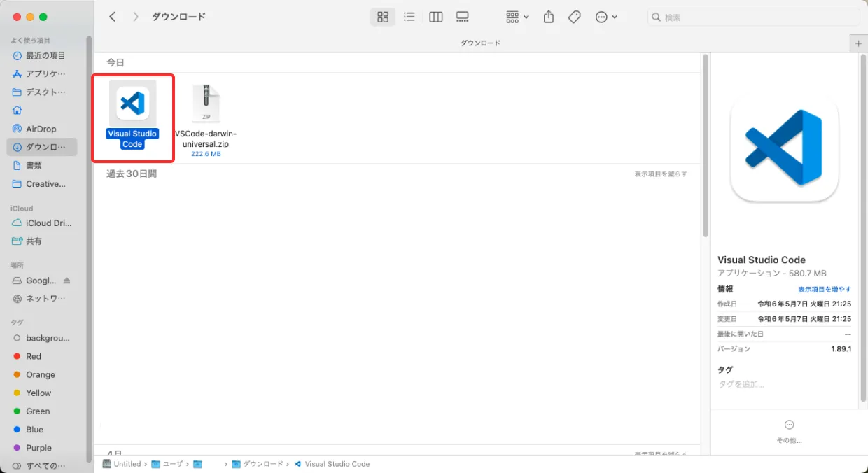Select the Visual Studio Code app icon

(x=132, y=104)
